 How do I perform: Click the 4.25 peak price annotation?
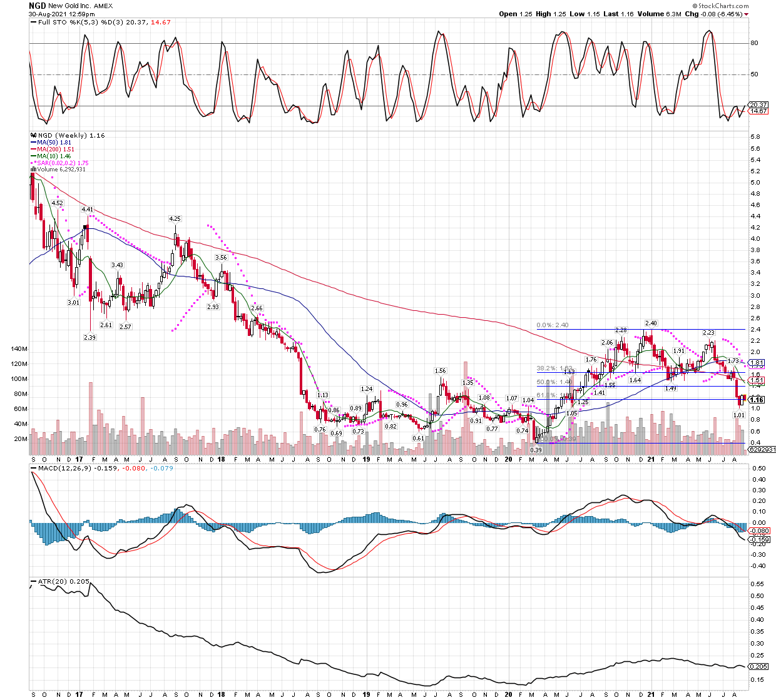[175, 219]
